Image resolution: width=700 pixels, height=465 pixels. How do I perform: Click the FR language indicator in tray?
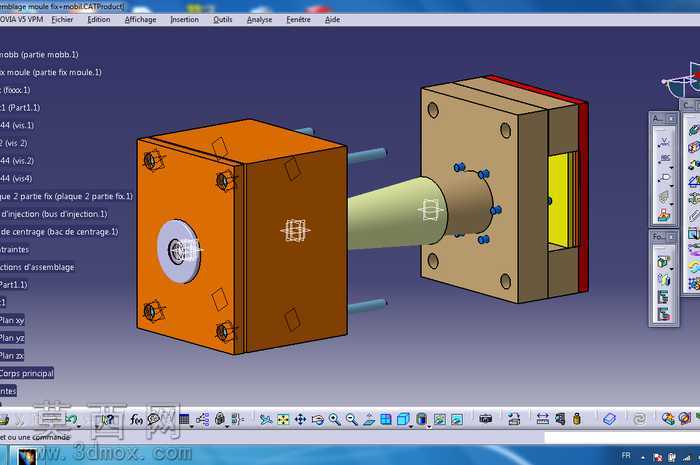point(626,456)
